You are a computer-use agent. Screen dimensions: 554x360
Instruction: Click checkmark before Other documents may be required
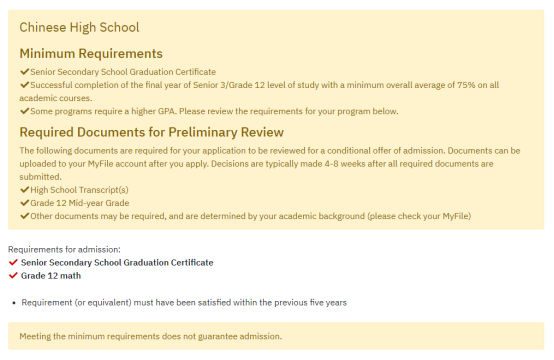tap(24, 216)
